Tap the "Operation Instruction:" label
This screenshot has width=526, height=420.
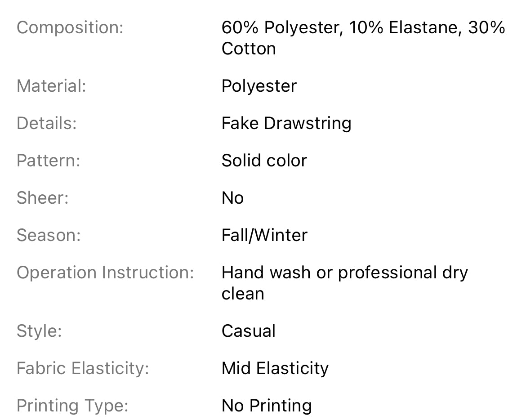click(105, 273)
